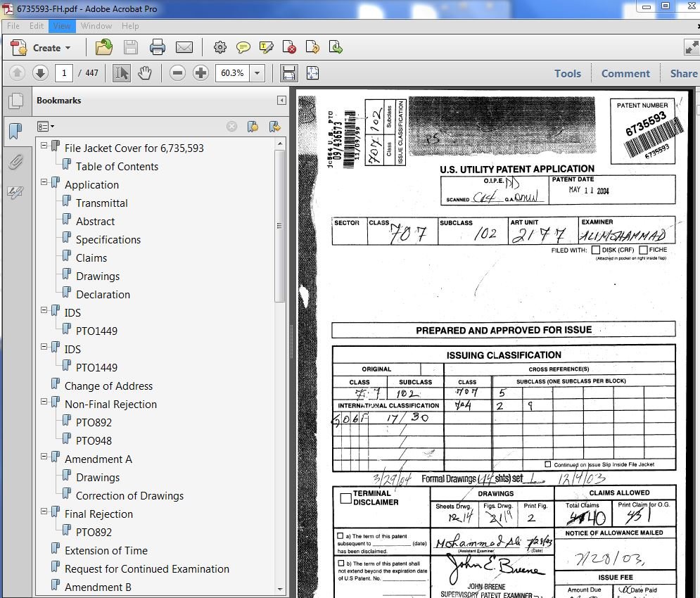Collapse the Final Rejection bookmark
700x598 pixels.
click(44, 511)
